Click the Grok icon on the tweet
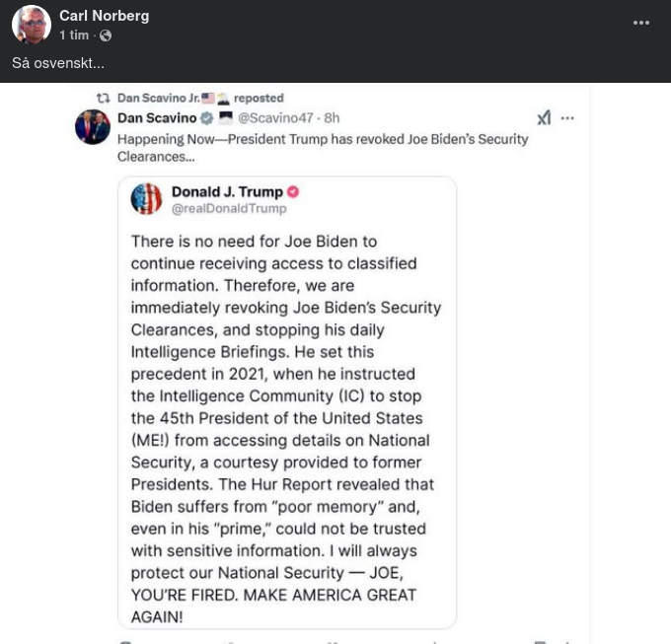This screenshot has width=671, height=644. pos(544,117)
